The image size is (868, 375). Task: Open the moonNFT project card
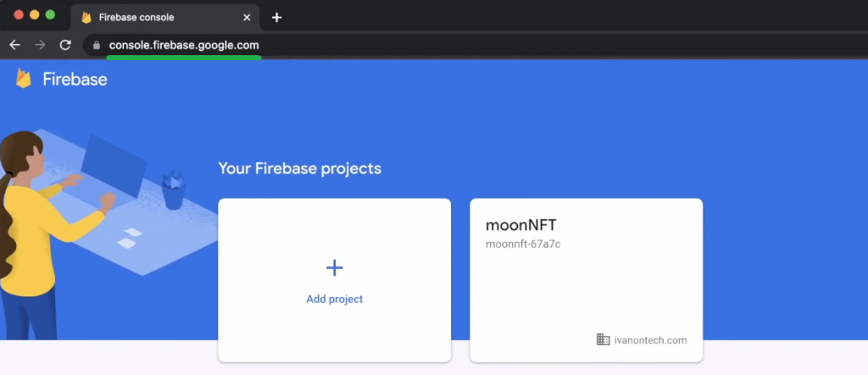[587, 280]
